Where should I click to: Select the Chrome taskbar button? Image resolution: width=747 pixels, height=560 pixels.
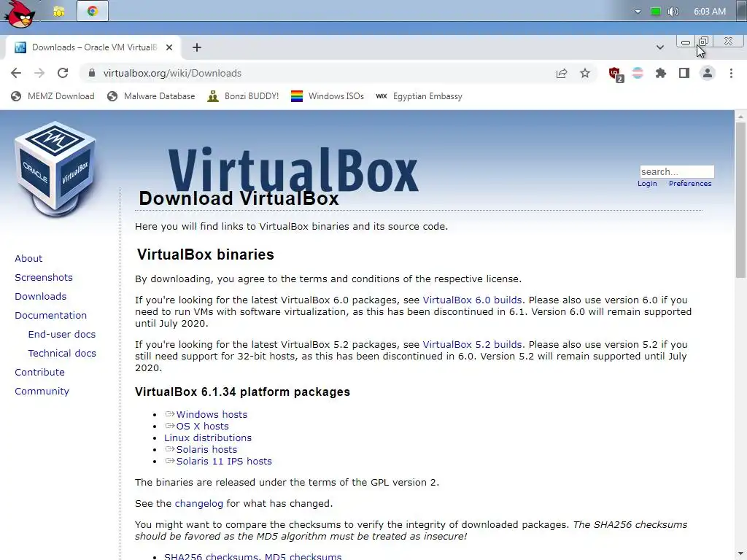tap(93, 11)
